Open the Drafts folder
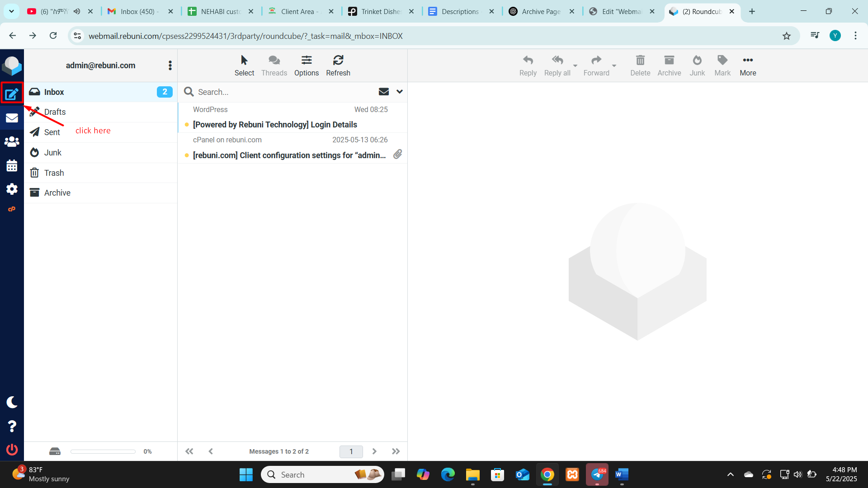868x488 pixels. (x=55, y=112)
